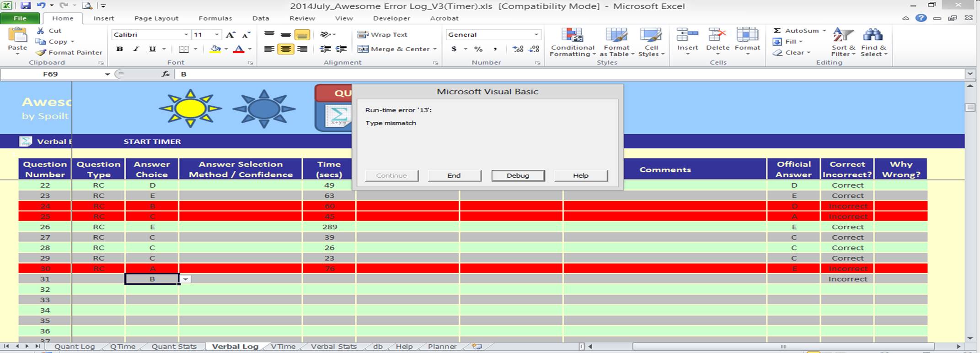Open Cell Styles gallery
The height and width of the screenshot is (353, 980).
651,42
